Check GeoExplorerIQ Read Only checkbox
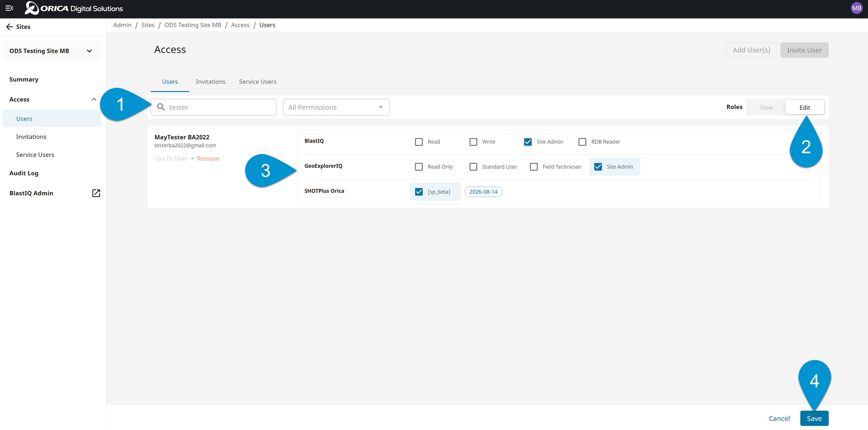 (419, 167)
